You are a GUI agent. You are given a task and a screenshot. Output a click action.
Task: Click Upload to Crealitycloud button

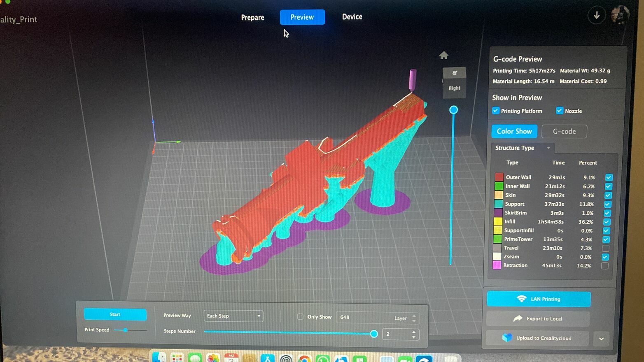click(537, 338)
